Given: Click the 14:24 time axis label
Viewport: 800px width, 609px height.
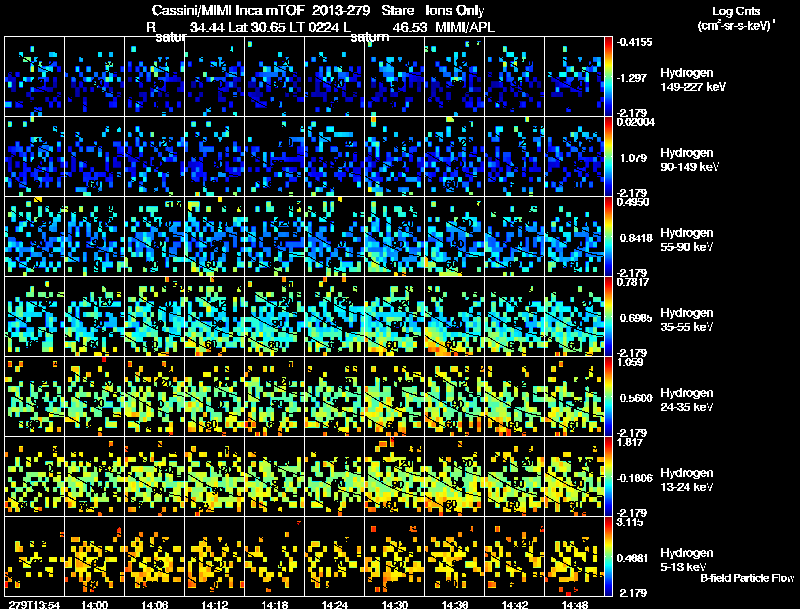Looking at the screenshot, I should (x=335, y=605).
